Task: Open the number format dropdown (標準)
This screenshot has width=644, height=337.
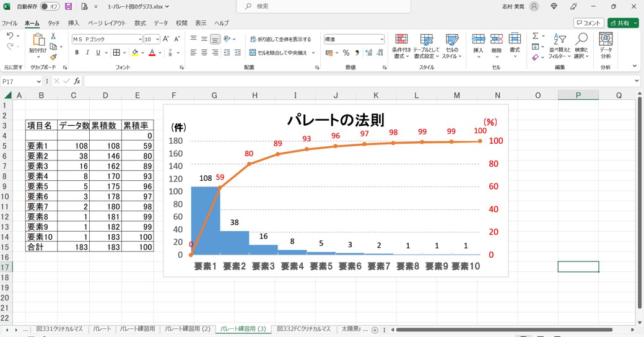Action: point(382,39)
